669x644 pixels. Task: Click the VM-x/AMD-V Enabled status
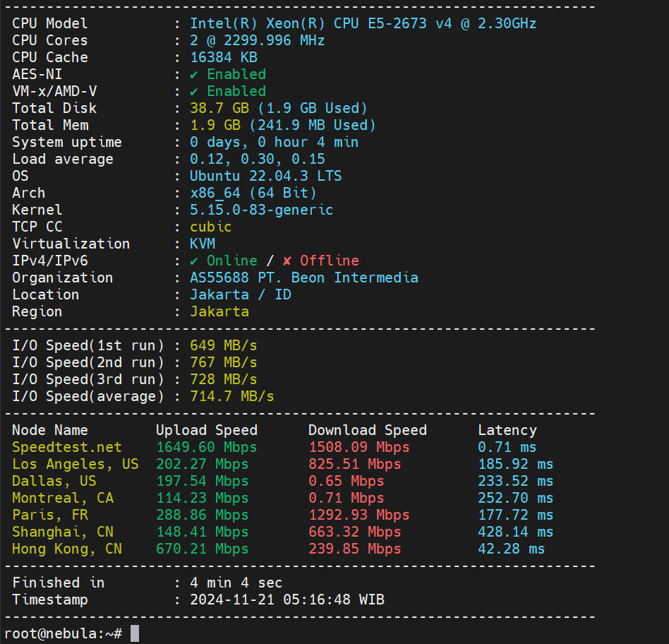(228, 91)
